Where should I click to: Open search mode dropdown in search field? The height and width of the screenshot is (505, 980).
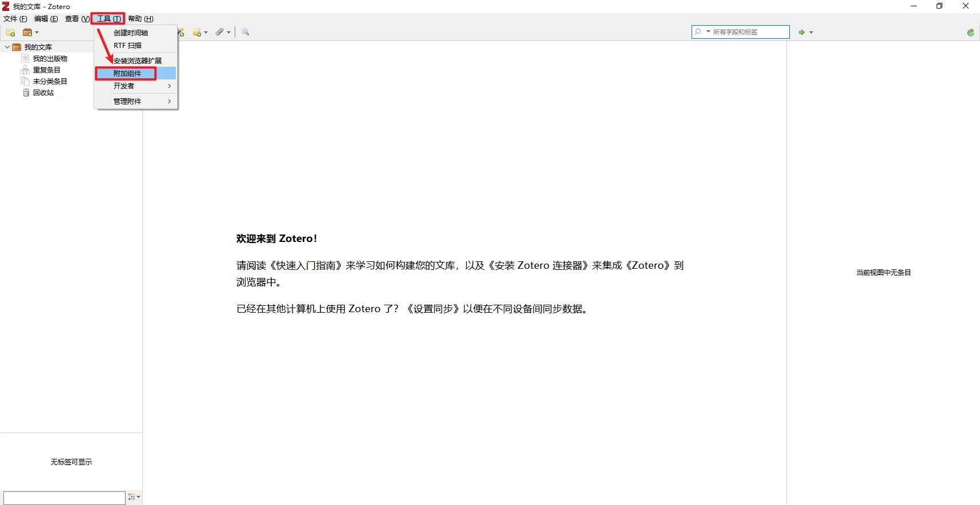pyautogui.click(x=708, y=32)
